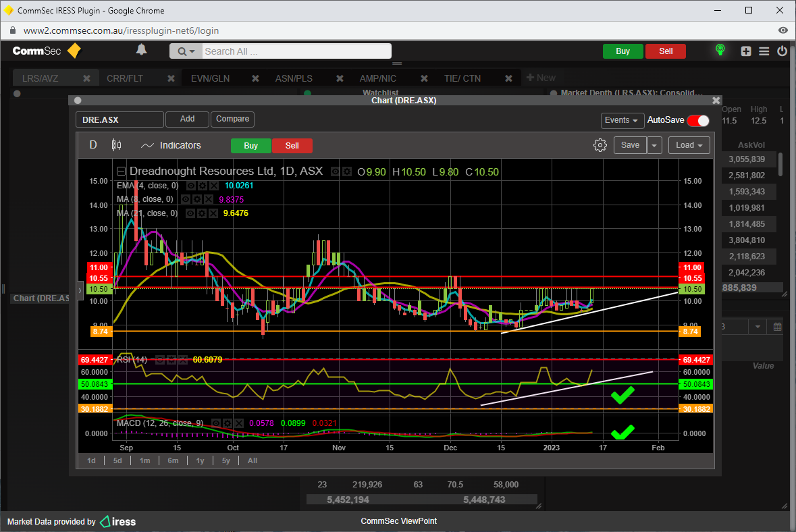Click the chart toolbar red Sell button

pyautogui.click(x=292, y=146)
